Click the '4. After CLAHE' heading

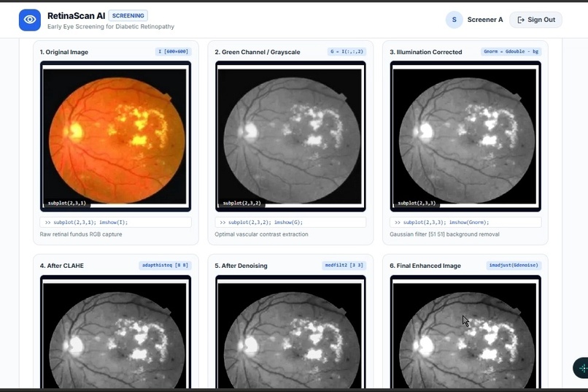[62, 266]
